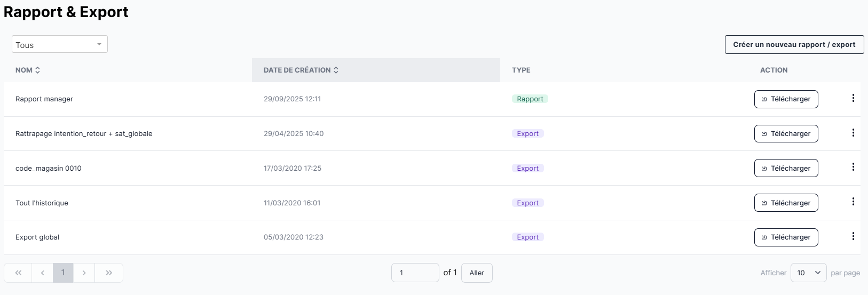Download the Tout l'historique export
Viewport: 868px width, 295px height.
pyautogui.click(x=786, y=203)
